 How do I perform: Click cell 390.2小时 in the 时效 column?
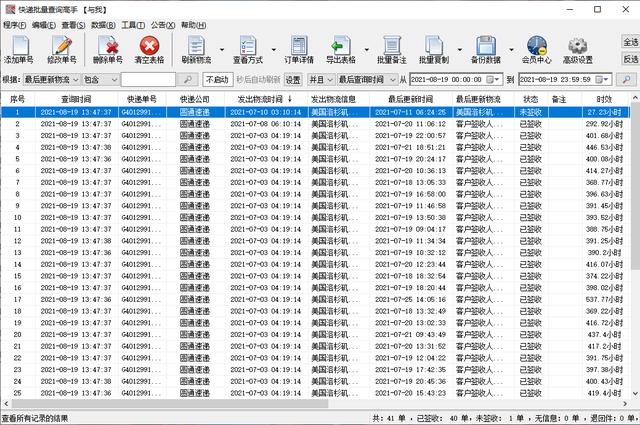(x=604, y=253)
